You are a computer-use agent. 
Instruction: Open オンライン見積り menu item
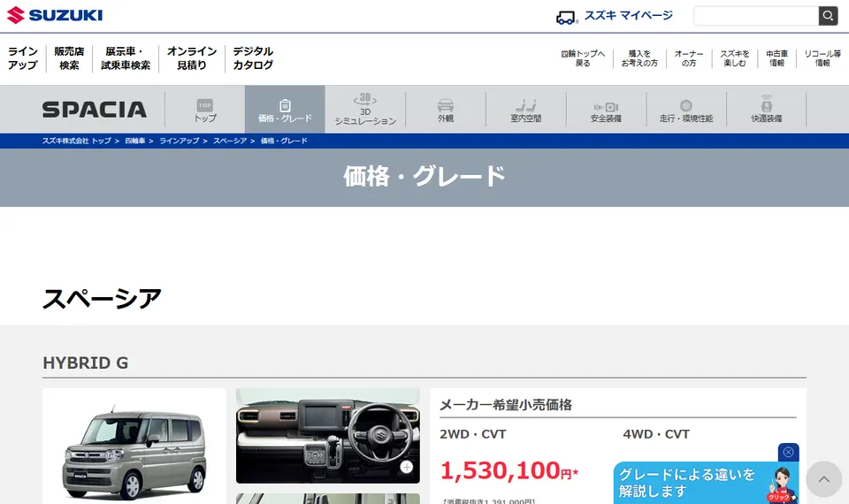(192, 58)
